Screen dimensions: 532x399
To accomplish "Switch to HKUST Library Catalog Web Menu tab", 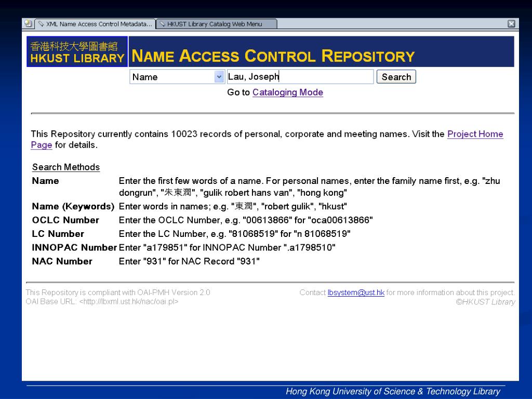I will [x=217, y=24].
